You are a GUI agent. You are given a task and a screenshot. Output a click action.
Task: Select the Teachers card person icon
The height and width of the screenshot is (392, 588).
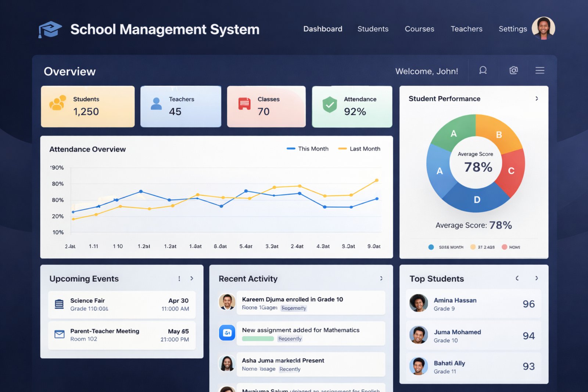coord(157,104)
